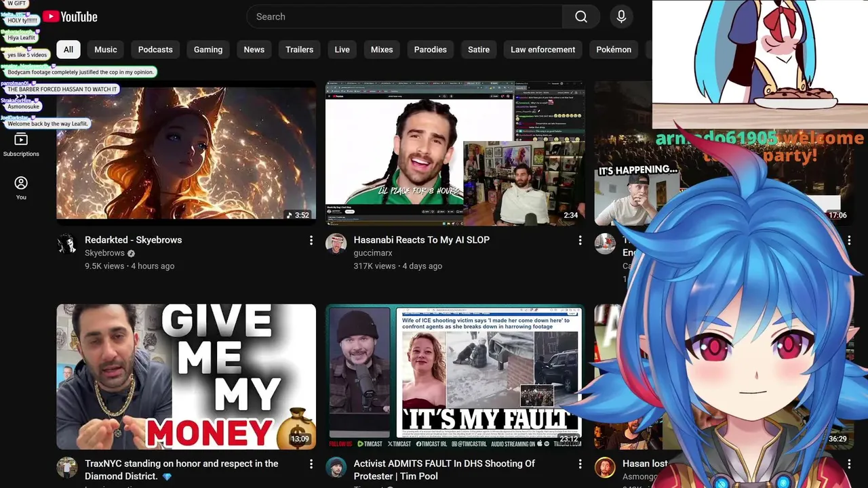
Task: Select the Mixes filter chip
Action: tap(382, 49)
